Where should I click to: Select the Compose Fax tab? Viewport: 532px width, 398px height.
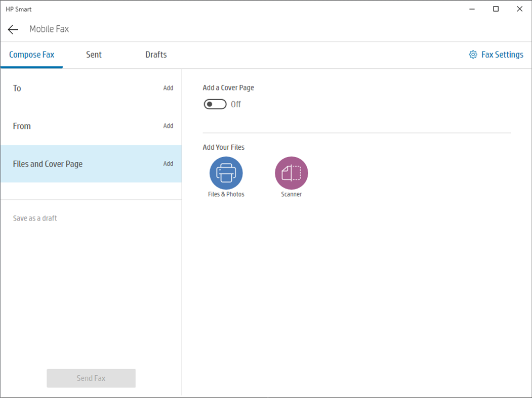tap(31, 54)
